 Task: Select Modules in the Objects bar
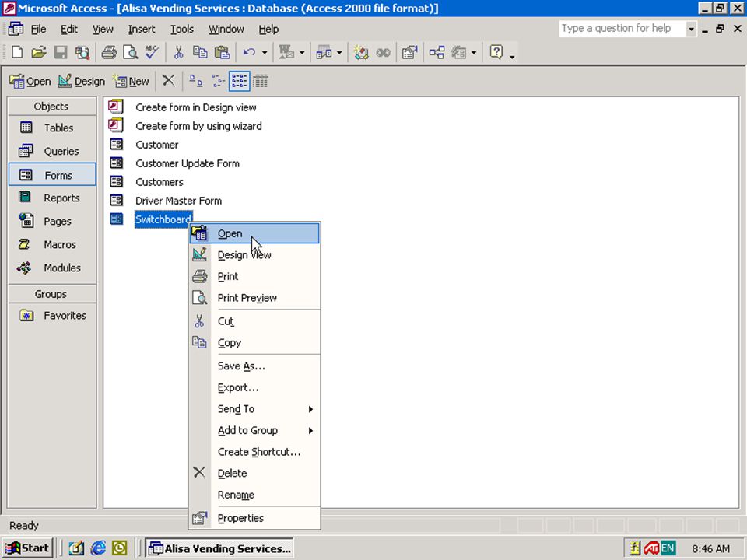click(52, 268)
